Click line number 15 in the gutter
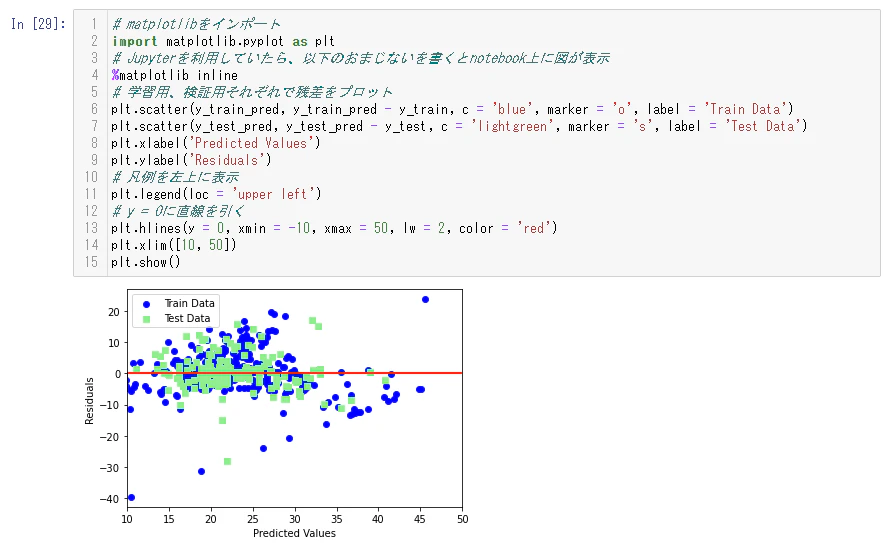Screen dimensions: 885x543 coord(91,262)
